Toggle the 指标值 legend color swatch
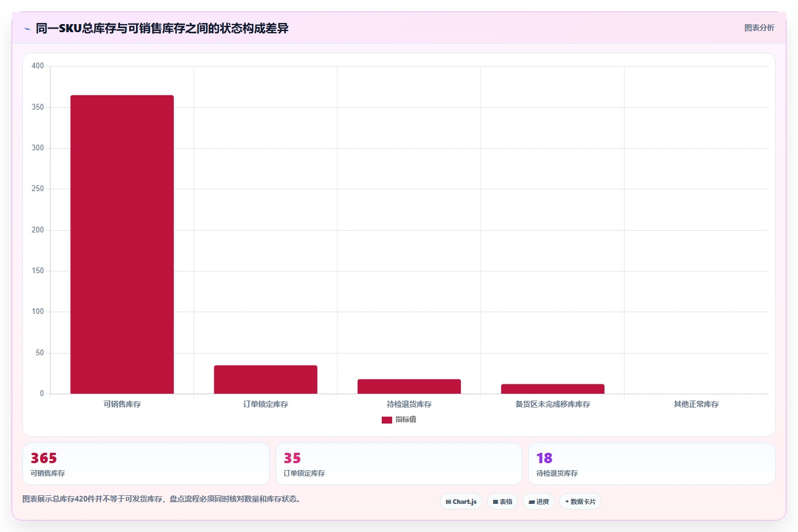 [x=387, y=420]
